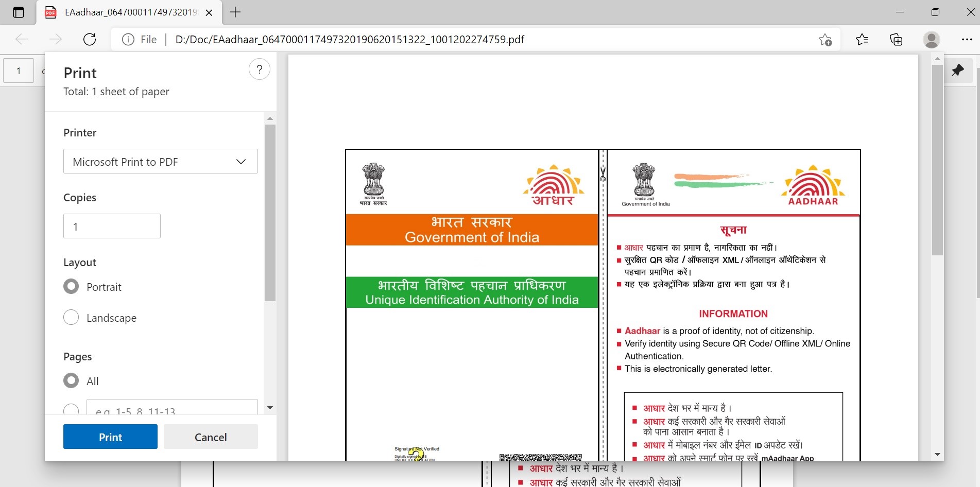Click preview scrollbar up arrow
Image resolution: width=980 pixels, height=487 pixels.
[937, 59]
